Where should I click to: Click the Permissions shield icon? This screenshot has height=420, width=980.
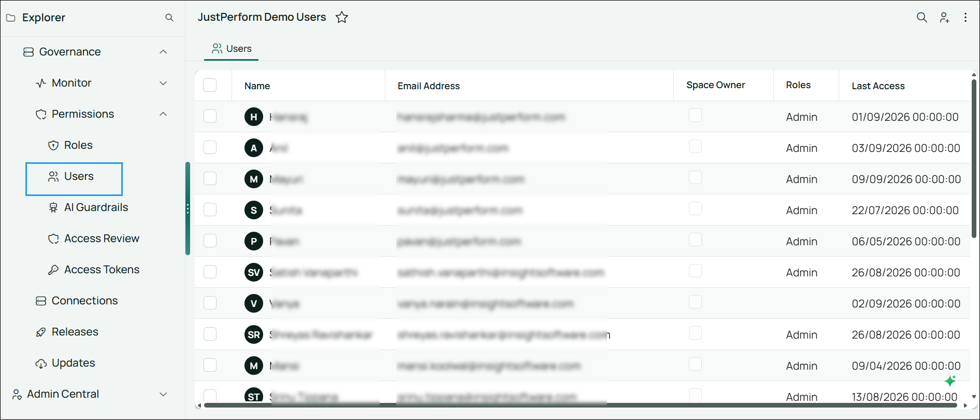click(41, 114)
